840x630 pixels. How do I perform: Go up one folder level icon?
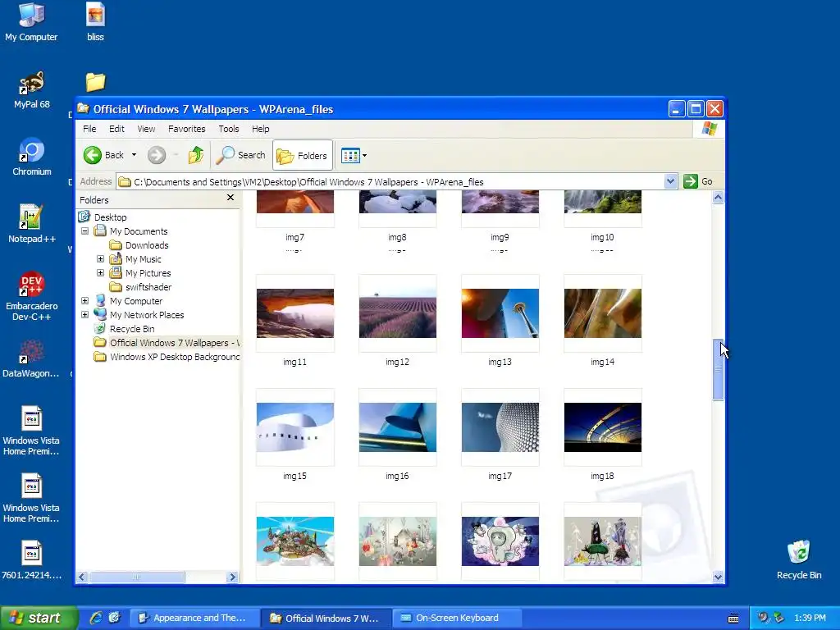[x=196, y=155]
